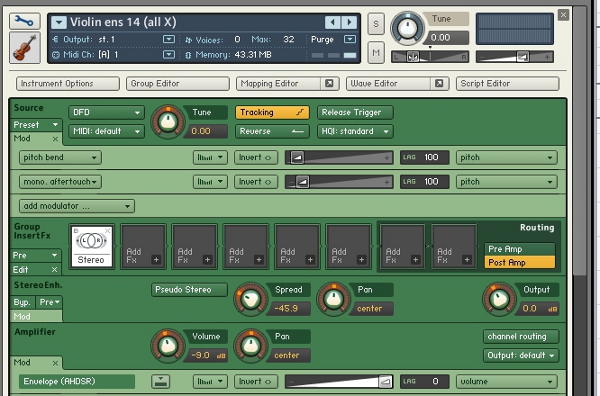Click the Spread knob

click(x=250, y=299)
